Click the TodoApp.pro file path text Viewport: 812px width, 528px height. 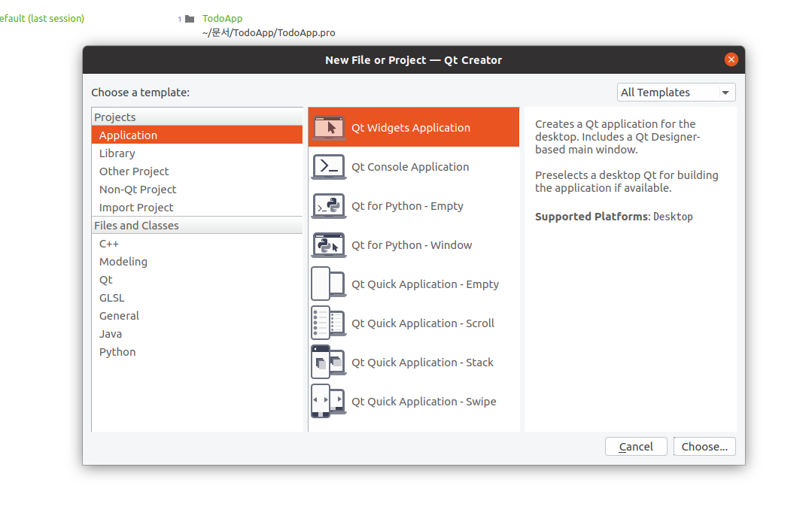coord(269,32)
